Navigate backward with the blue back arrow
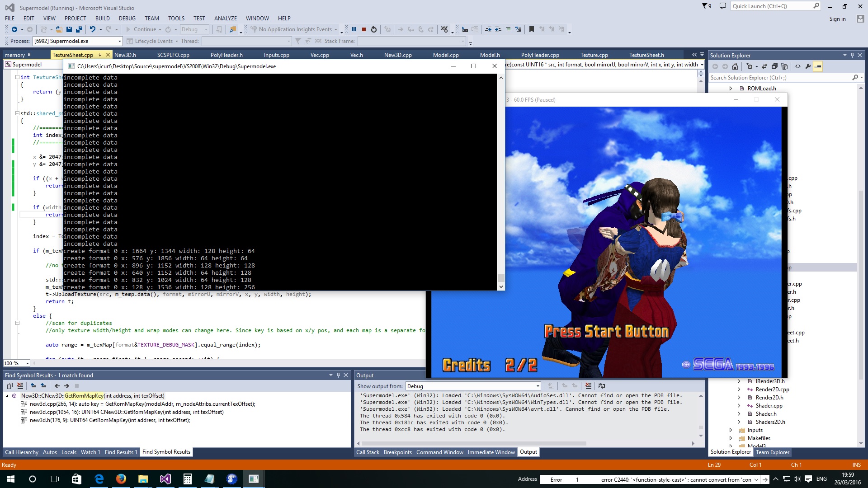 point(14,29)
